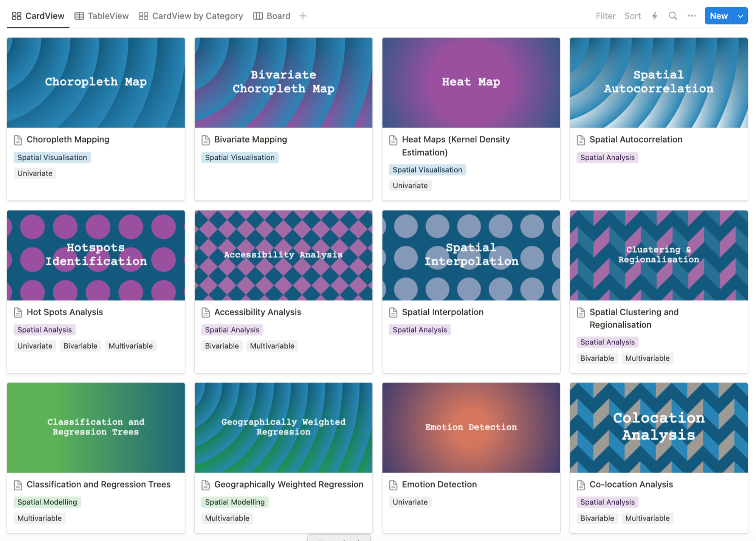The image size is (756, 541).
Task: Click page icon beside Co-location Analysis
Action: (581, 485)
